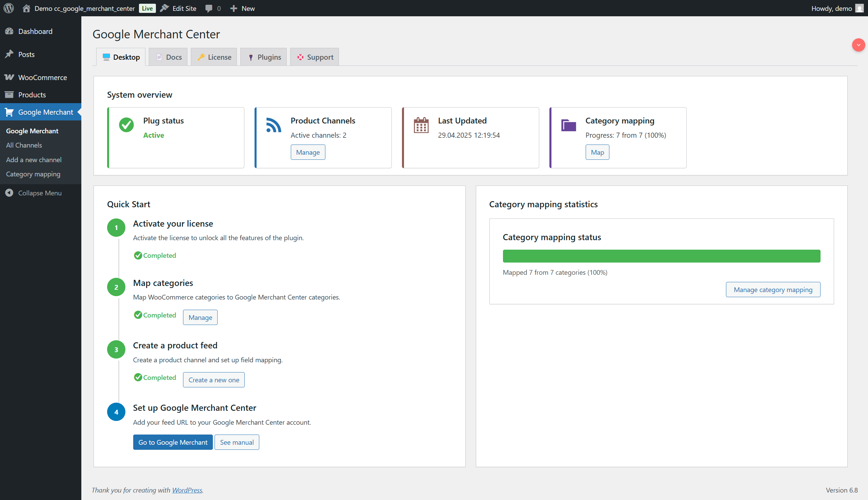Expand the red chevron circle button
This screenshot has height=500, width=868.
858,45
